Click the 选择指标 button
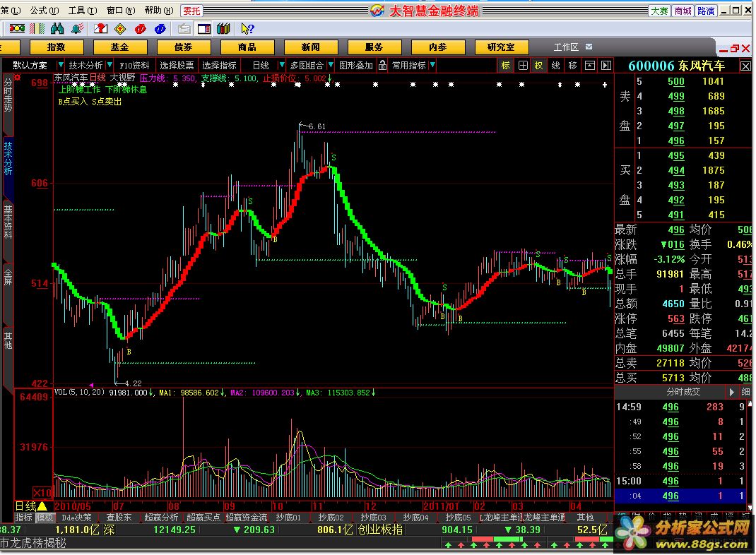 (x=219, y=65)
